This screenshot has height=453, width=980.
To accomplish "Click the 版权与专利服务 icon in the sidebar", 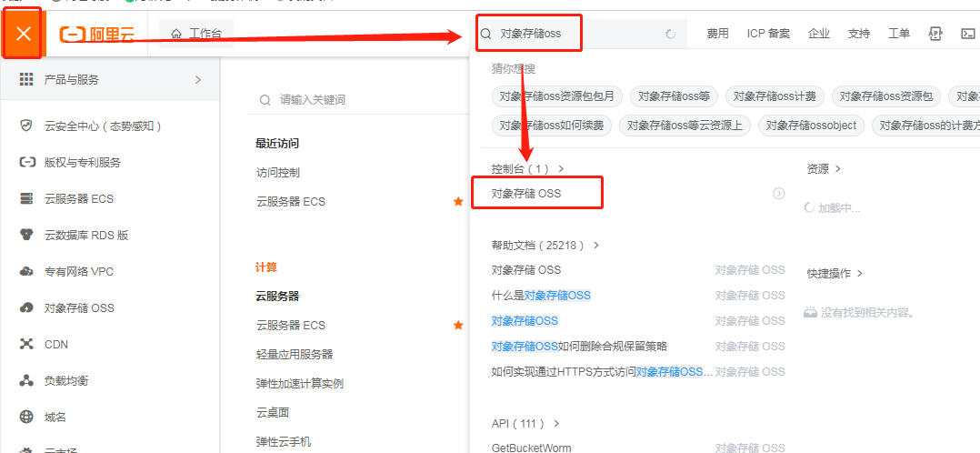I will (26, 163).
